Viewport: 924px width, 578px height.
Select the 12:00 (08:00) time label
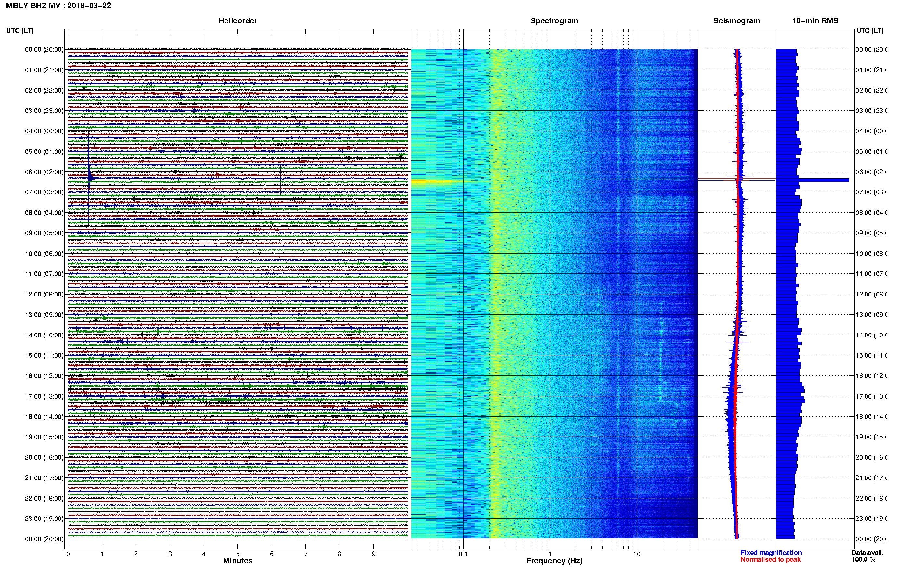[44, 294]
